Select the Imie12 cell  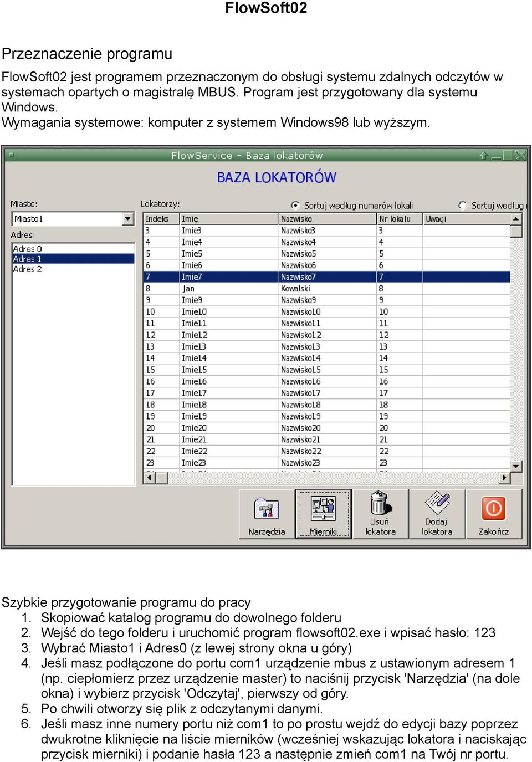(x=228, y=335)
